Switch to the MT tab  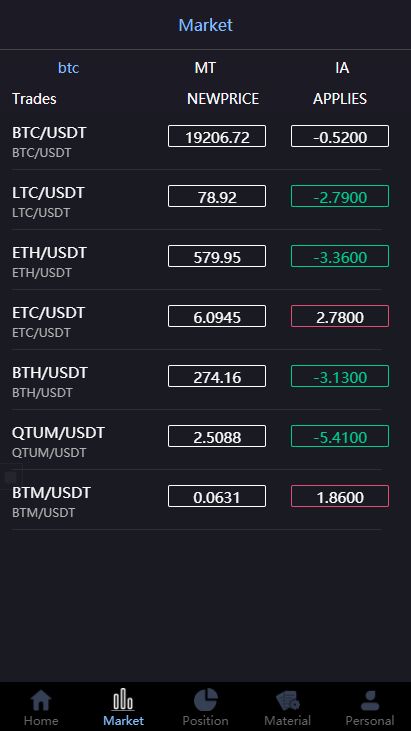(205, 68)
